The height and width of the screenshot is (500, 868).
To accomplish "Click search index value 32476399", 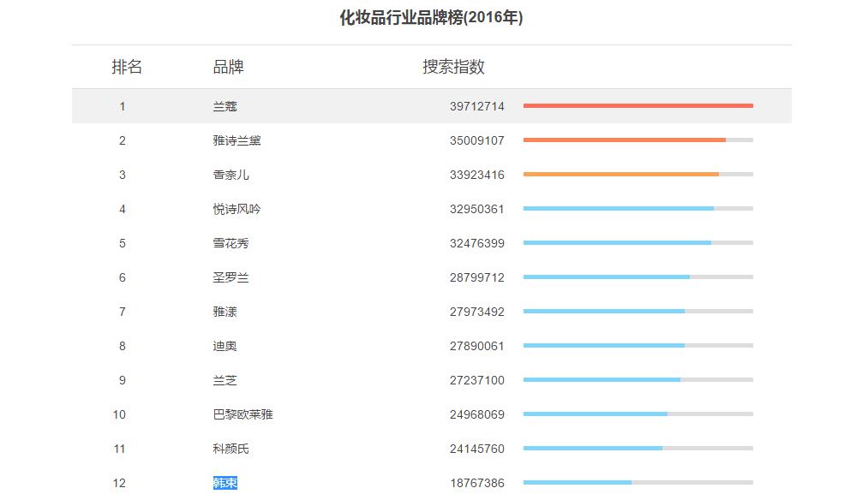I will click(x=476, y=243).
